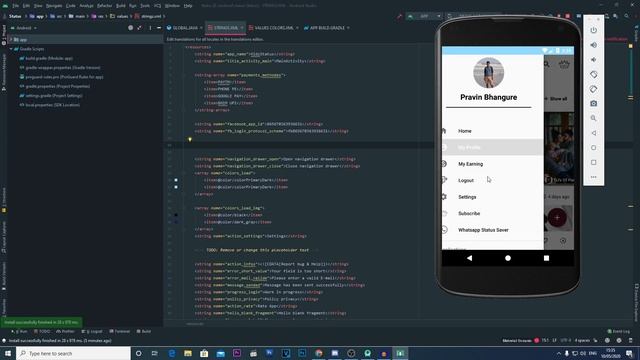Image resolution: width=640 pixels, height=360 pixels.
Task: Open Cortana circle icon on the taskbar
Action: tap(138, 353)
